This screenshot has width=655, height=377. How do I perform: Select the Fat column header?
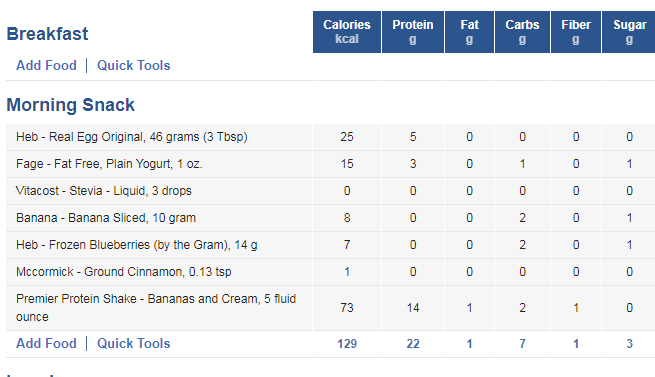[x=470, y=32]
